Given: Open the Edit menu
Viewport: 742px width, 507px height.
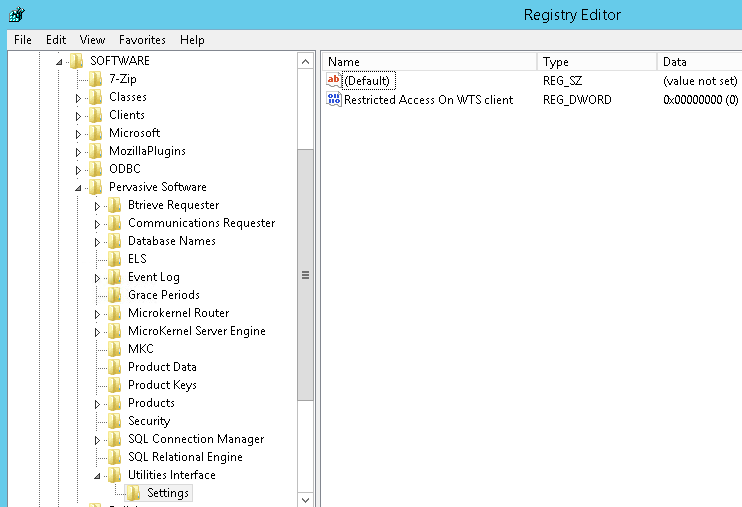Looking at the screenshot, I should [56, 40].
